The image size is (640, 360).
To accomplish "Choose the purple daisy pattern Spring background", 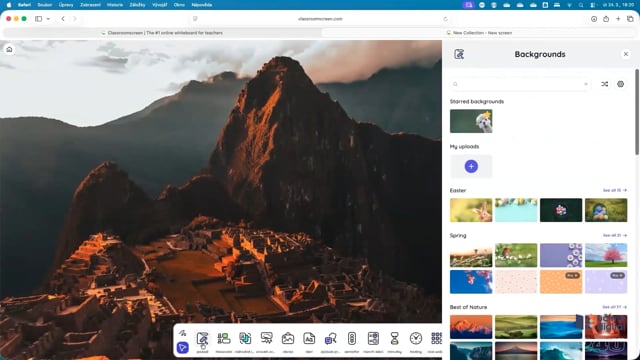I will pos(561,255).
